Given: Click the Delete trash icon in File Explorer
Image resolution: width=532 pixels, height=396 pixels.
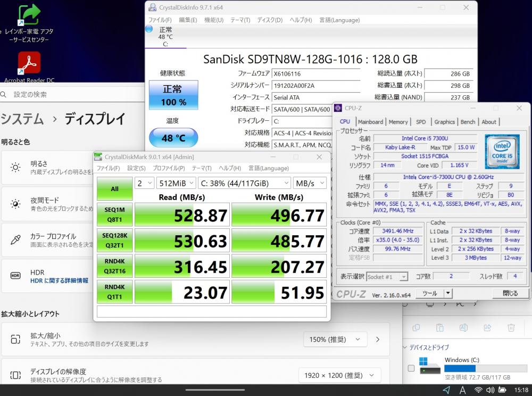Looking at the screenshot, I should pyautogui.click(x=511, y=328).
